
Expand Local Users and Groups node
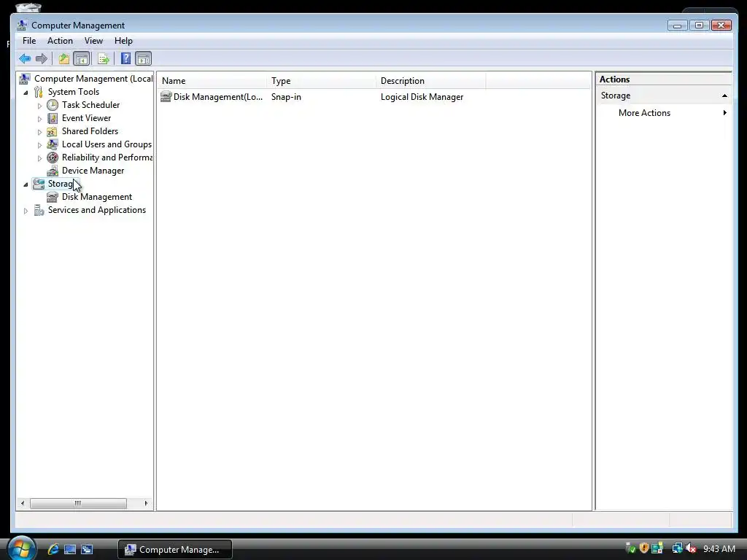(39, 145)
